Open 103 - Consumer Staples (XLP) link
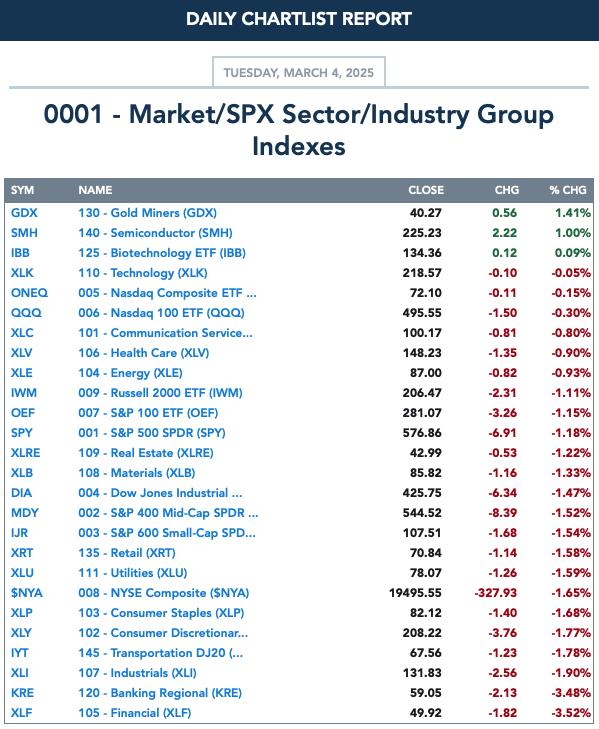Image resolution: width=599 pixels, height=729 pixels. (x=161, y=613)
